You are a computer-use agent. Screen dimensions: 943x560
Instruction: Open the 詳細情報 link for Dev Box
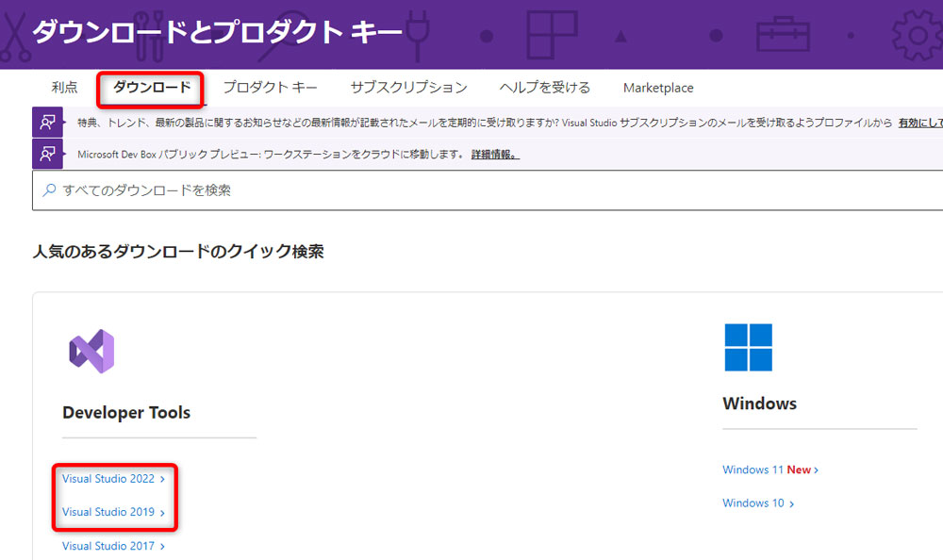(x=495, y=155)
